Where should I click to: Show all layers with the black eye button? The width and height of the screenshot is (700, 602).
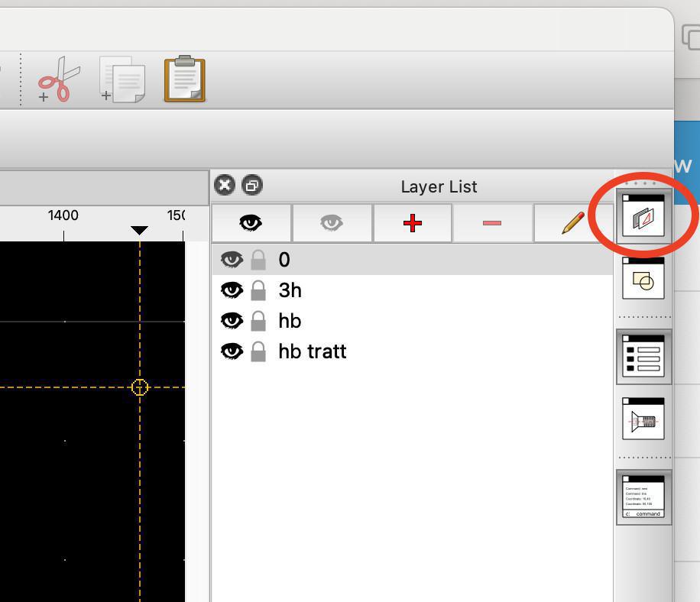[x=251, y=223]
